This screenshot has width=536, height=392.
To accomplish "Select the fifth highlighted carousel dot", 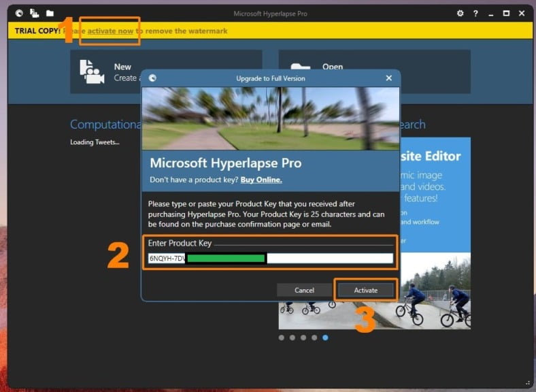I will (x=325, y=338).
